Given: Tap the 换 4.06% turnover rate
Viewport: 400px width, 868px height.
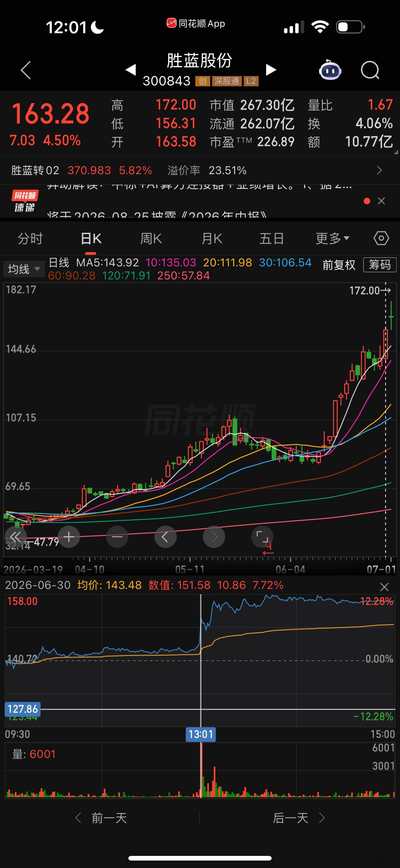Looking at the screenshot, I should pos(350,124).
